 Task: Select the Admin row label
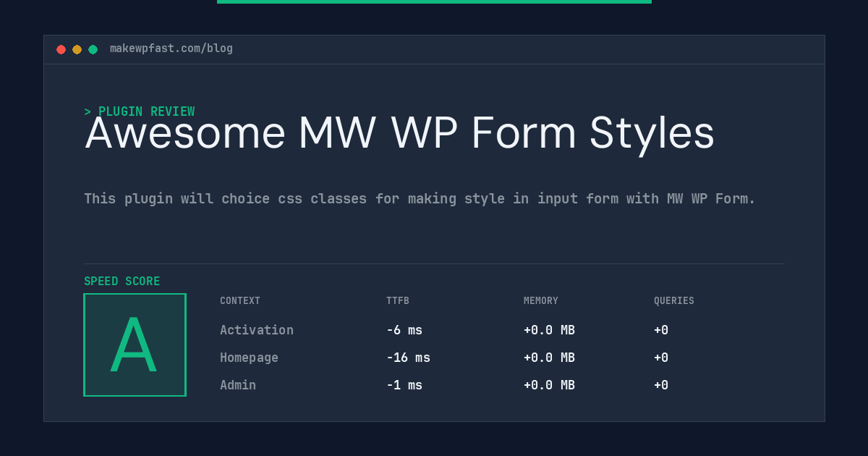click(x=238, y=385)
